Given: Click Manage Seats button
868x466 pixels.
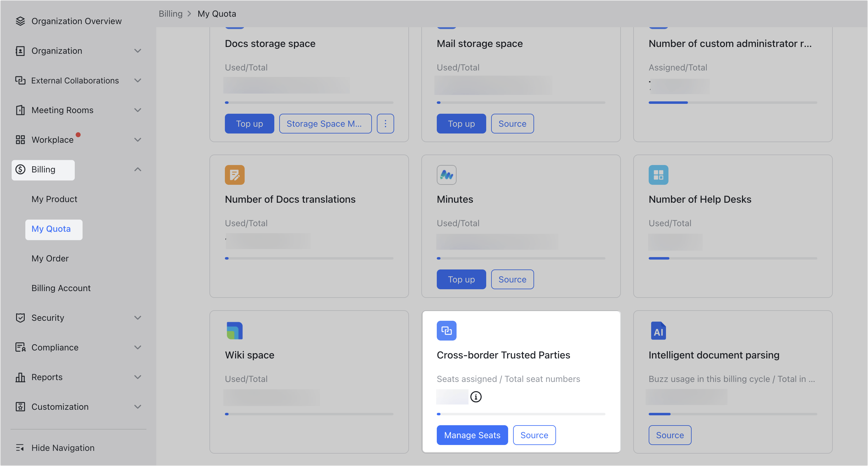Looking at the screenshot, I should [472, 435].
